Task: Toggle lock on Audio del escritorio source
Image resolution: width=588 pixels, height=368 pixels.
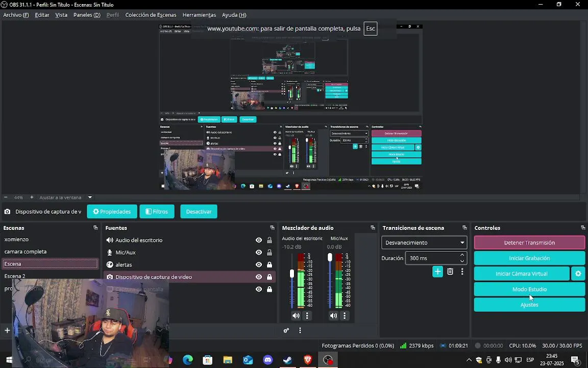Action: pos(269,240)
